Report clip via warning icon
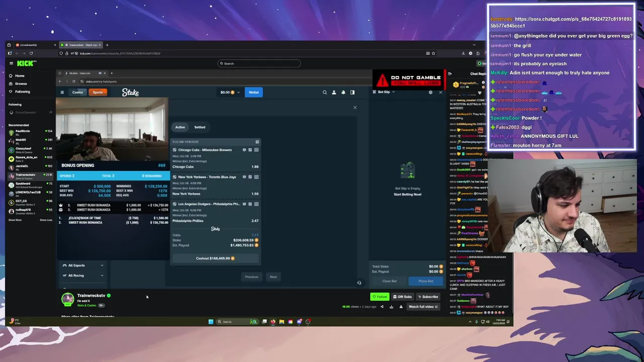This screenshot has height=362, width=644. point(401,307)
